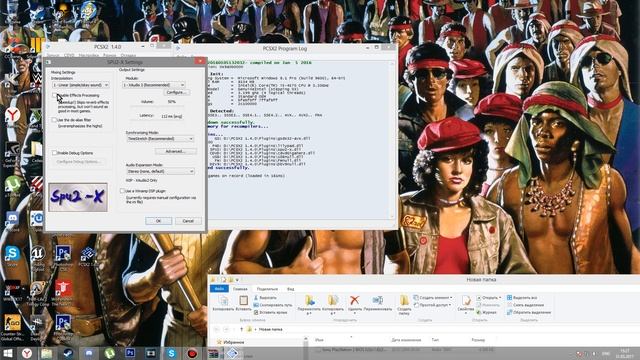The image size is (640, 360).
Task: Click the Свойства icon
Action: click(466, 301)
